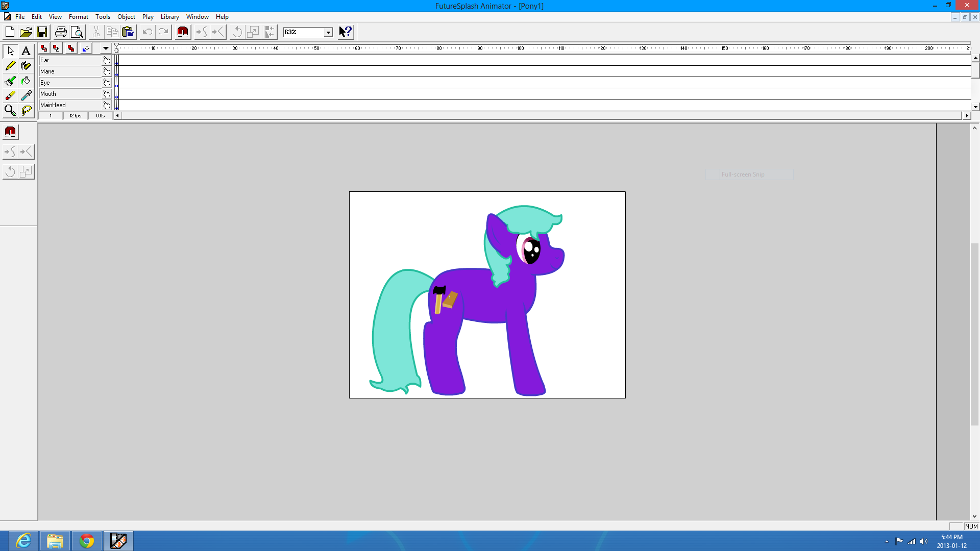
Task: Pick the Paint Bucket tool
Action: [26, 81]
